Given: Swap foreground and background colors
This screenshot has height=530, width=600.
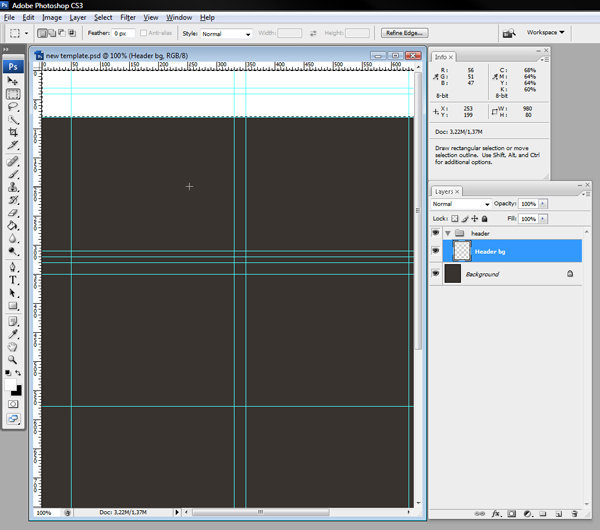Looking at the screenshot, I should [18, 372].
